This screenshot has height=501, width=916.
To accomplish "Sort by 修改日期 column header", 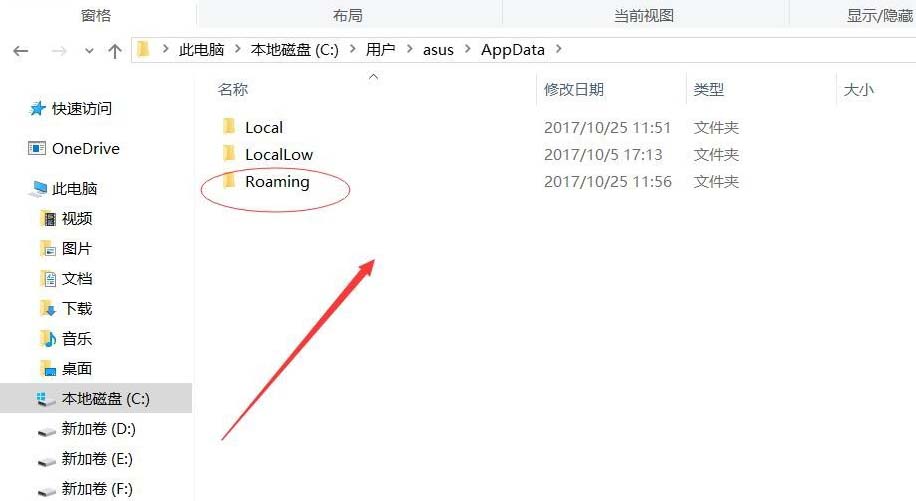I will pyautogui.click(x=574, y=89).
